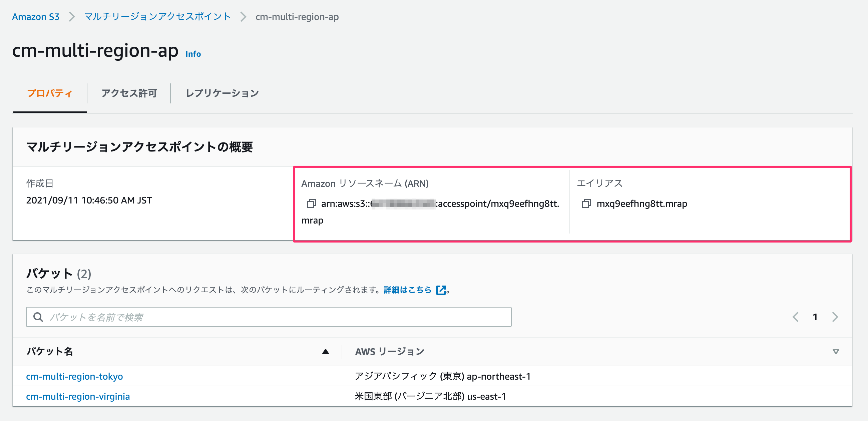
Task: Click page number 1 in pagination
Action: pyautogui.click(x=815, y=317)
